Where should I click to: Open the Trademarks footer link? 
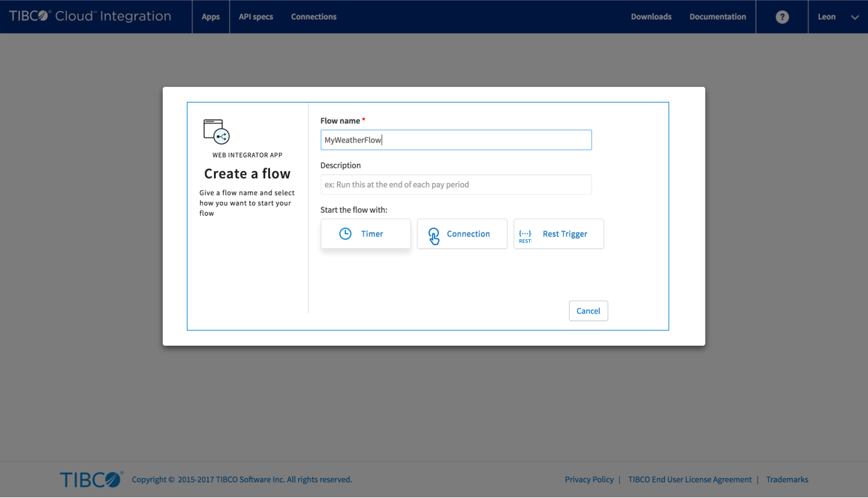(787, 479)
